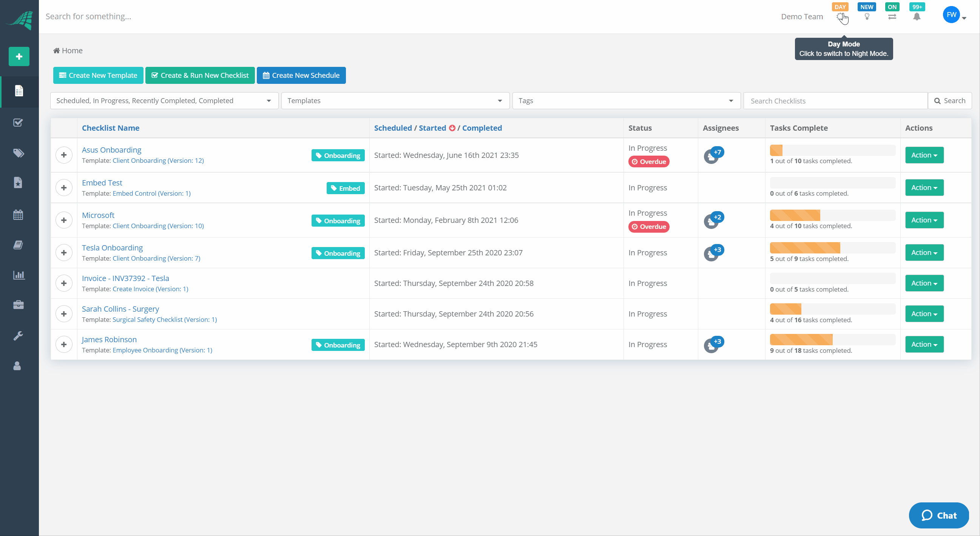Open the status filter dropdown
Image resolution: width=980 pixels, height=536 pixels.
point(164,101)
